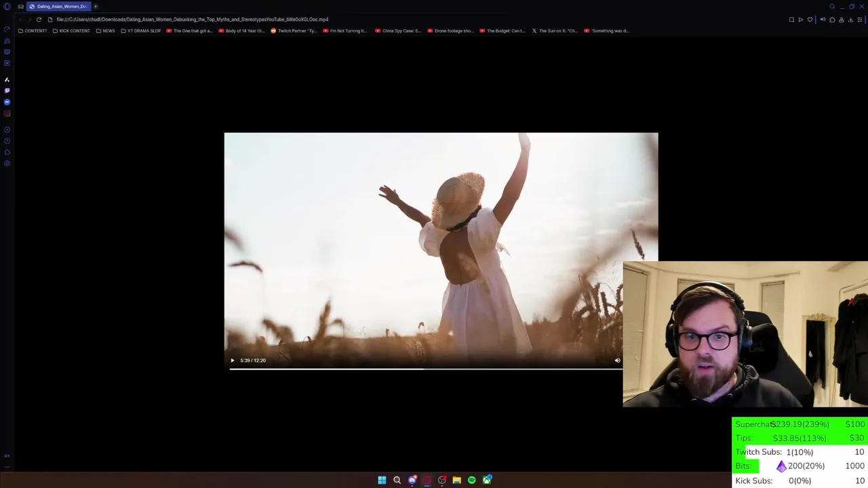Go back with the back arrow

20,20
